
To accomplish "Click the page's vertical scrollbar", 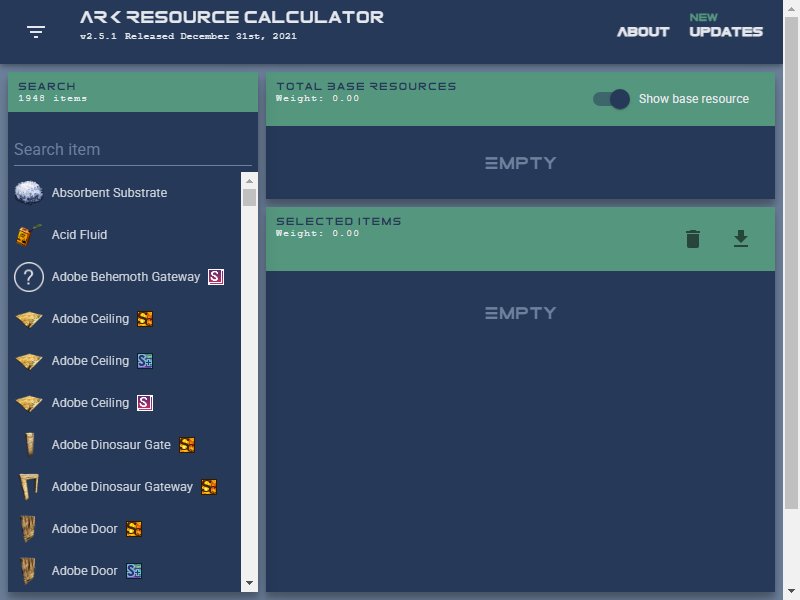I will click(x=791, y=263).
